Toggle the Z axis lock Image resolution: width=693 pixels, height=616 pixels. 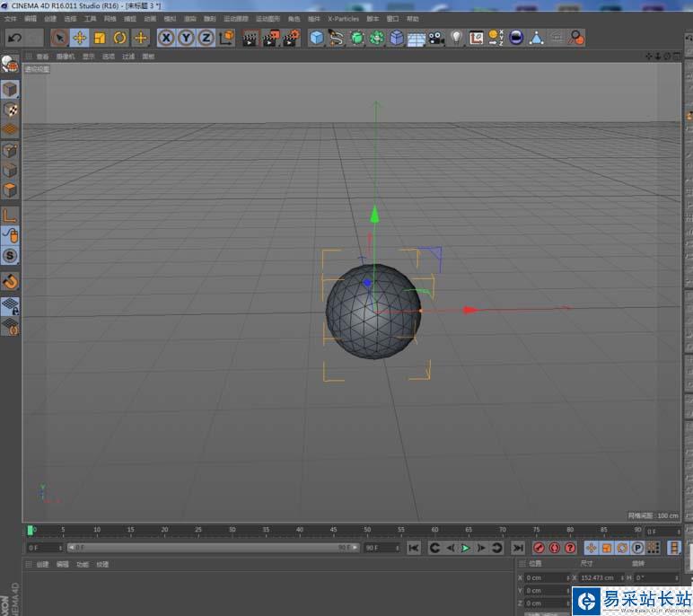(206, 38)
